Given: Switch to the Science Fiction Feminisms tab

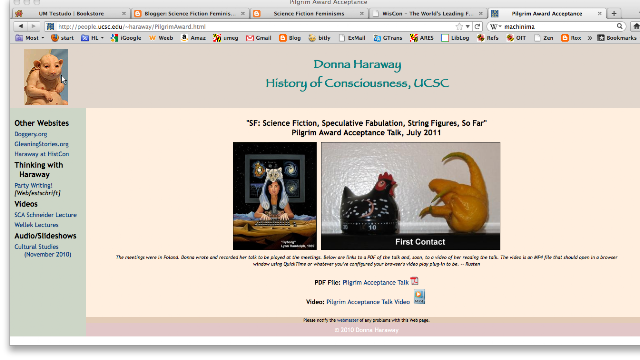Looking at the screenshot, I should (309, 13).
